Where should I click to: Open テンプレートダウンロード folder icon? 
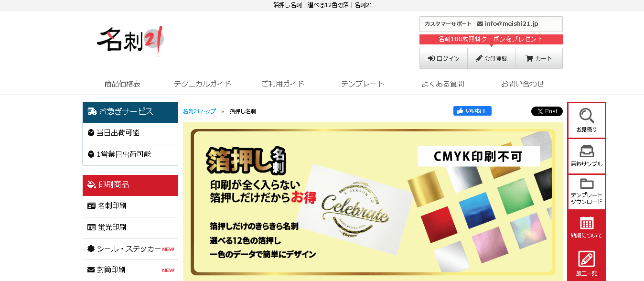point(586,184)
